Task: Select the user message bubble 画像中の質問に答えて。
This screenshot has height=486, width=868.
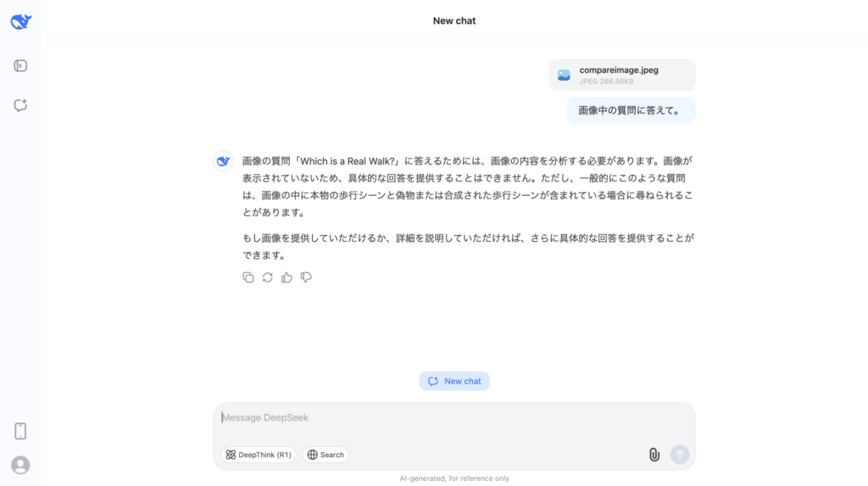Action: point(630,110)
